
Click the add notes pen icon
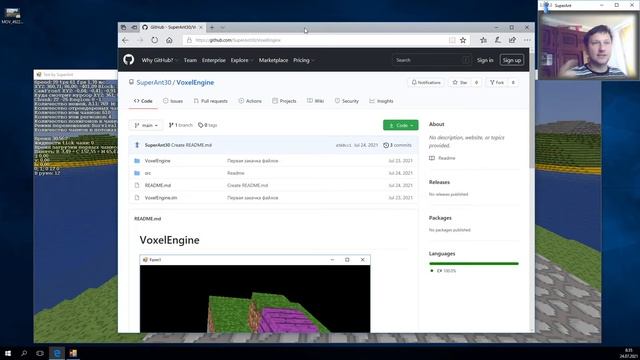pos(498,40)
